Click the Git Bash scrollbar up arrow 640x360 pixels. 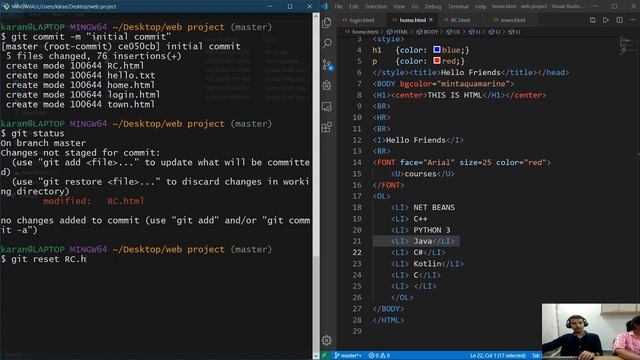tap(316, 16)
